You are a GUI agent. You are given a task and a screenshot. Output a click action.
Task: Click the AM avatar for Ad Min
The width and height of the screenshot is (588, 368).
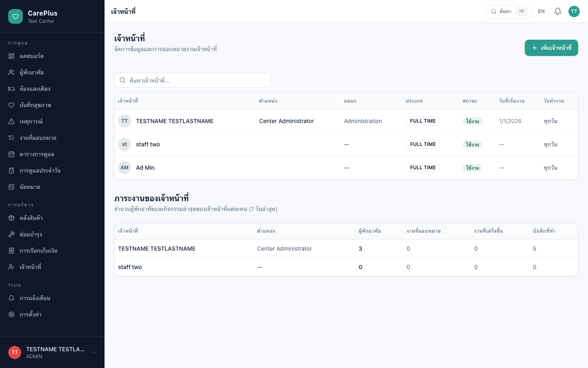(125, 168)
